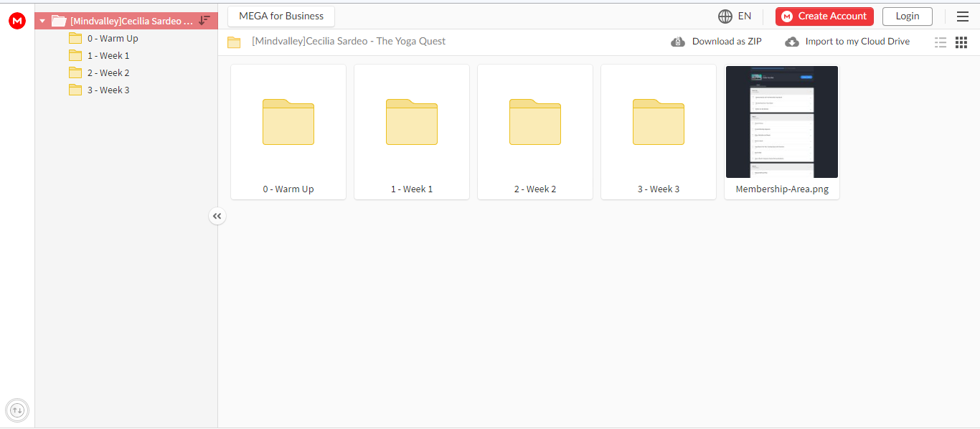Click The Yoga Quest breadcrumb path
980x429 pixels.
coord(349,41)
